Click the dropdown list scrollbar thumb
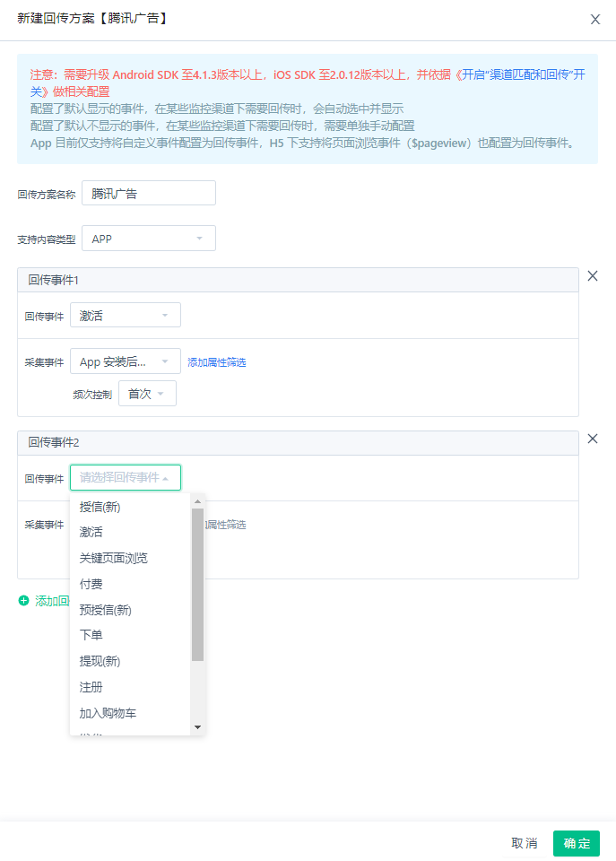Image resolution: width=616 pixels, height=861 pixels. [x=197, y=584]
